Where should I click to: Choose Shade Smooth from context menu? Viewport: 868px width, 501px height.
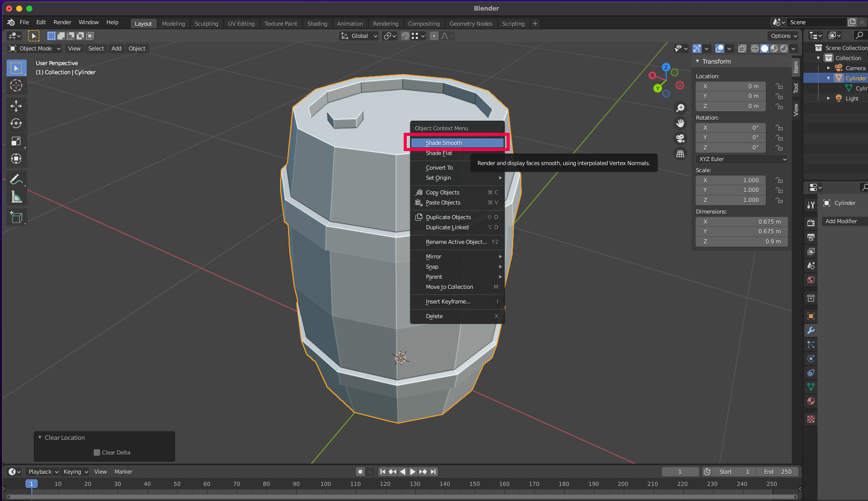coord(457,143)
